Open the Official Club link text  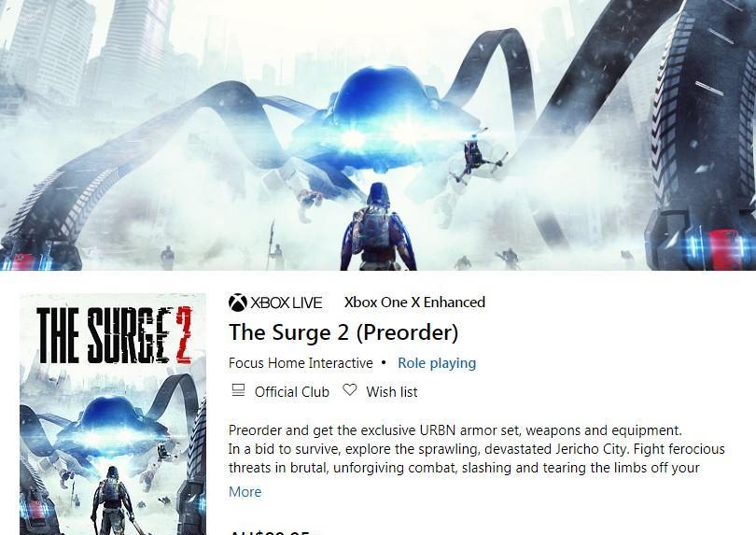point(292,392)
